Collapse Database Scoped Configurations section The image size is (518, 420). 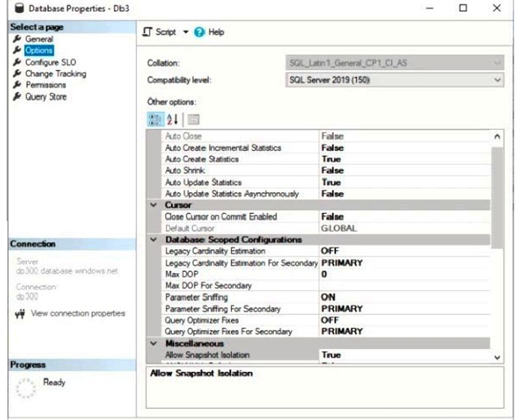click(153, 240)
